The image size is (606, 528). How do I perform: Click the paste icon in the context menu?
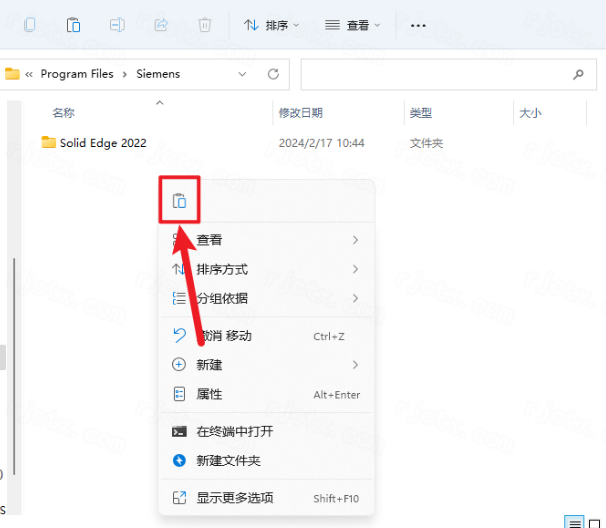179,201
